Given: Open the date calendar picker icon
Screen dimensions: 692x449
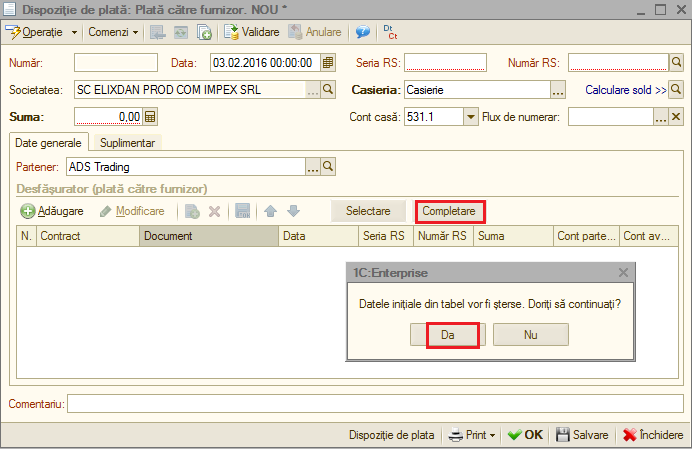Looking at the screenshot, I should [327, 63].
